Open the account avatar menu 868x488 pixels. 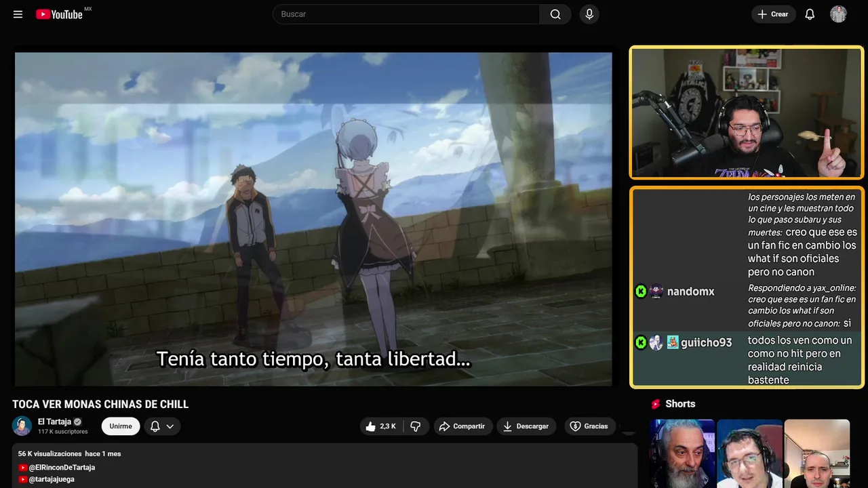[x=839, y=14]
